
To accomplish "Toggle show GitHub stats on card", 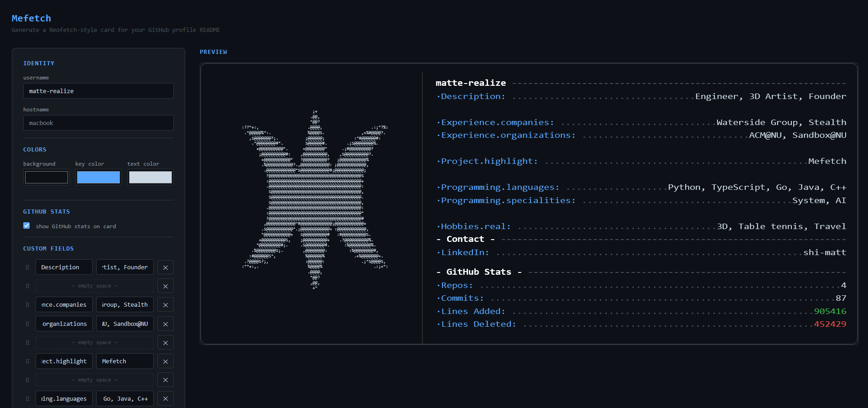I will (x=26, y=226).
